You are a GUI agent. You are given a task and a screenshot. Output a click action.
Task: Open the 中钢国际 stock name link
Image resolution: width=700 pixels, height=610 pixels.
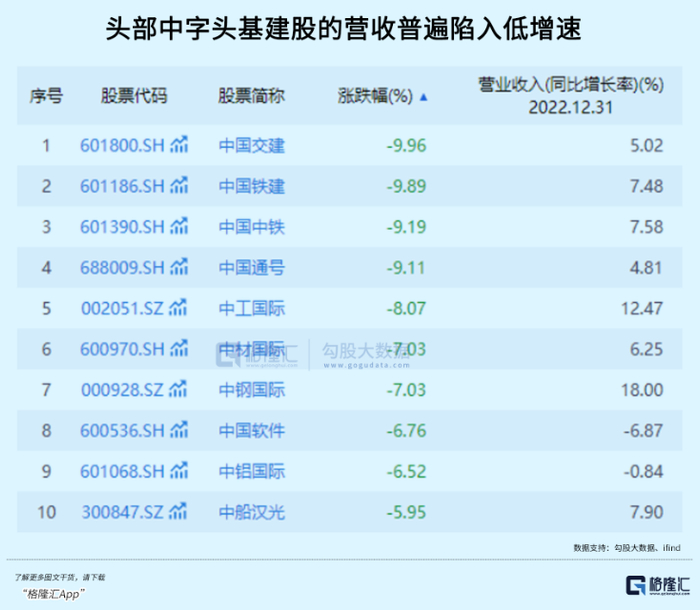252,390
